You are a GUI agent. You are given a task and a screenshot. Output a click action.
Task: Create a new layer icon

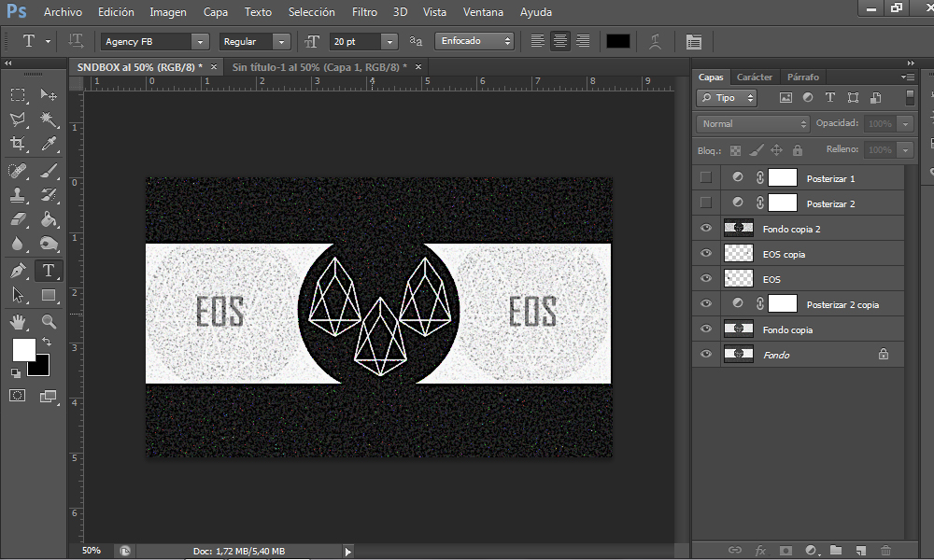[x=861, y=551]
